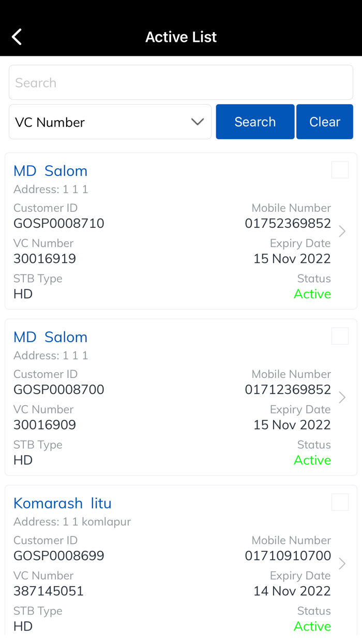Open the first MD Salom name link
Image resolution: width=362 pixels, height=644 pixels.
click(50, 170)
